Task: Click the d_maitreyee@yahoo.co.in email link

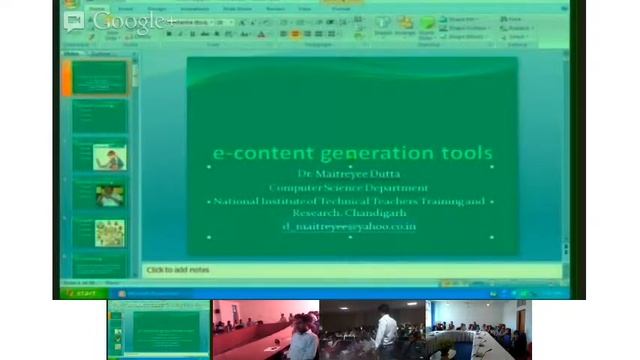Action: point(349,227)
